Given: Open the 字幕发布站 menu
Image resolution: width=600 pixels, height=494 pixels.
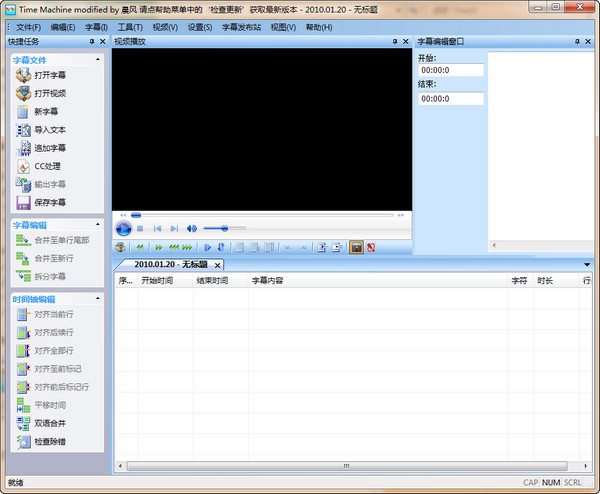Looking at the screenshot, I should tap(241, 26).
